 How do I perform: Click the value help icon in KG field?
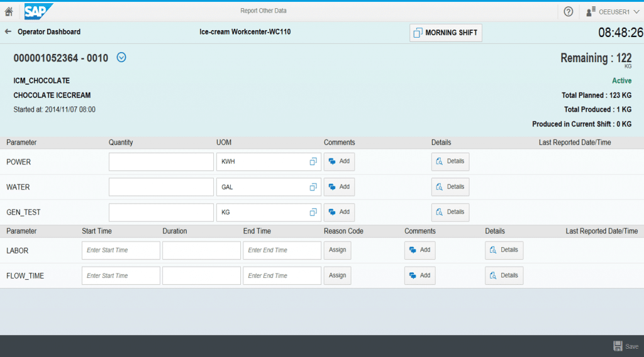tap(313, 212)
